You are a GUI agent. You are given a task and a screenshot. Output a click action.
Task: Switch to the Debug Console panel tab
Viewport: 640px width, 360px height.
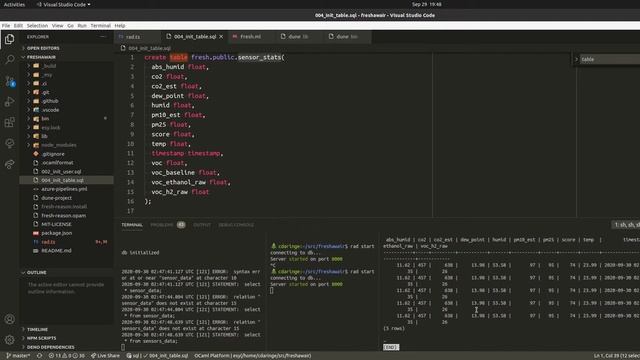(236, 225)
